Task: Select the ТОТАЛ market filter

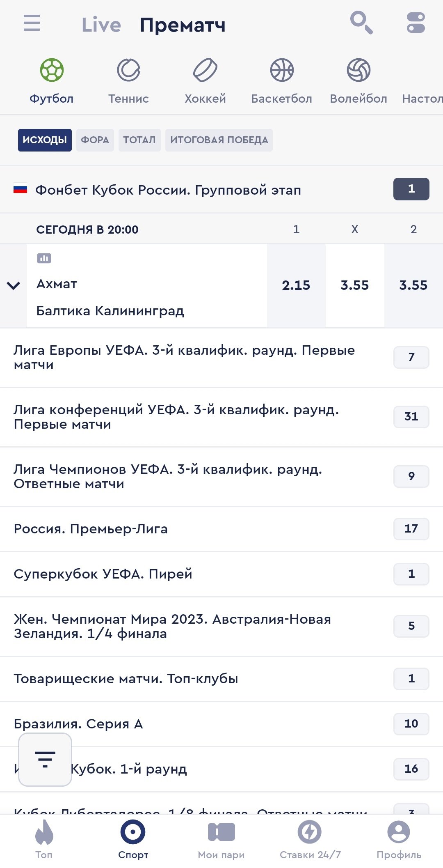Action: coord(139,140)
